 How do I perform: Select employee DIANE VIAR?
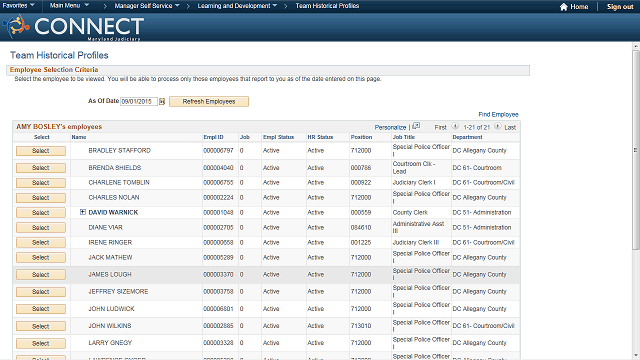pyautogui.click(x=41, y=228)
